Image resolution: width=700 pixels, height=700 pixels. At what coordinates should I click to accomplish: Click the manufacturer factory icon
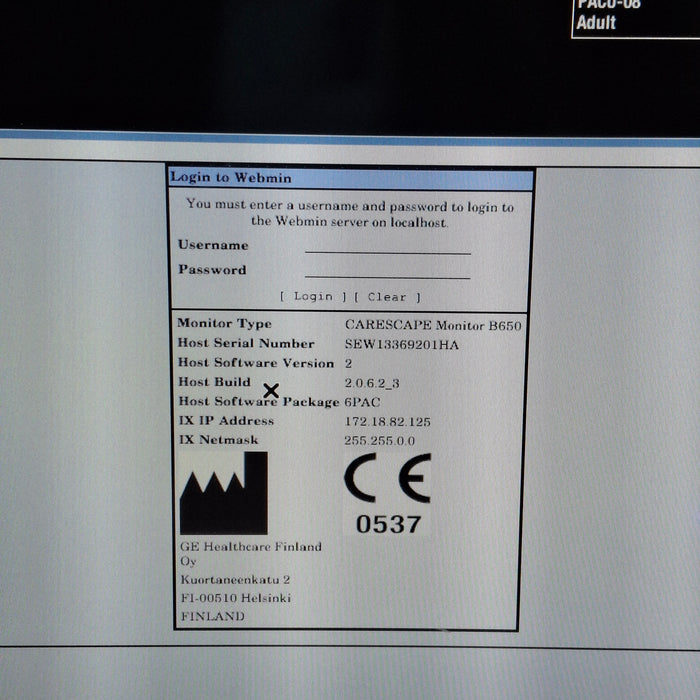tap(224, 493)
